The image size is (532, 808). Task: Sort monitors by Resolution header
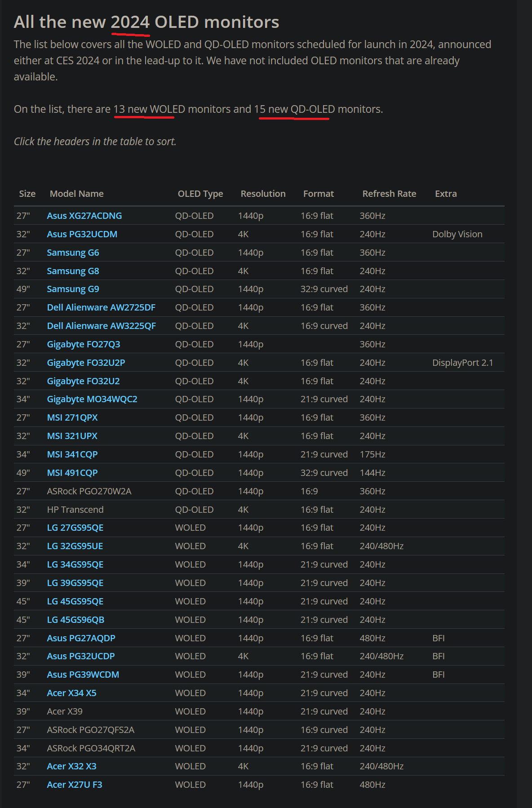coord(263,194)
